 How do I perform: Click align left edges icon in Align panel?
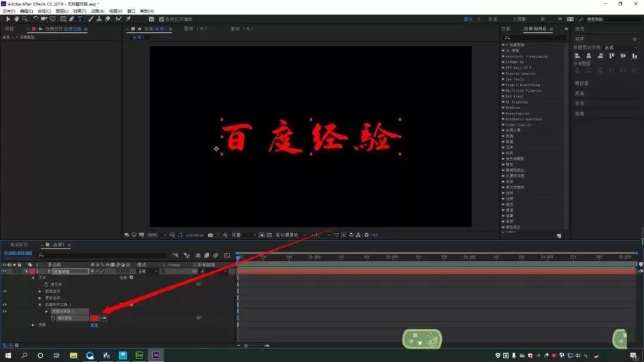coord(577,56)
